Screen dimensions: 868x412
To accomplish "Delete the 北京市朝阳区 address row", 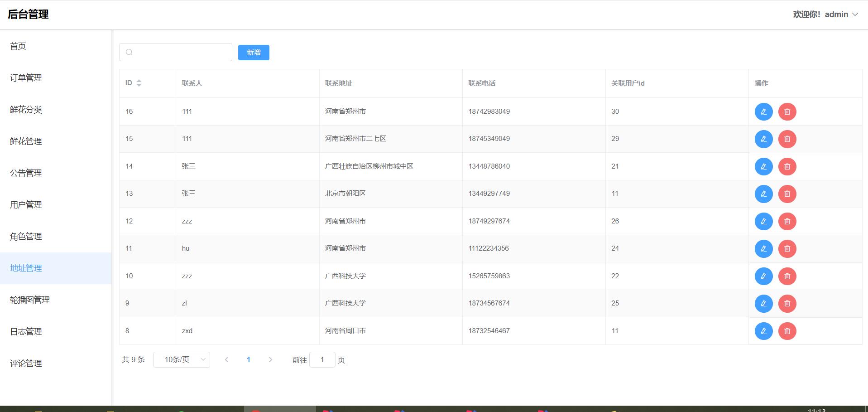I will coord(787,194).
